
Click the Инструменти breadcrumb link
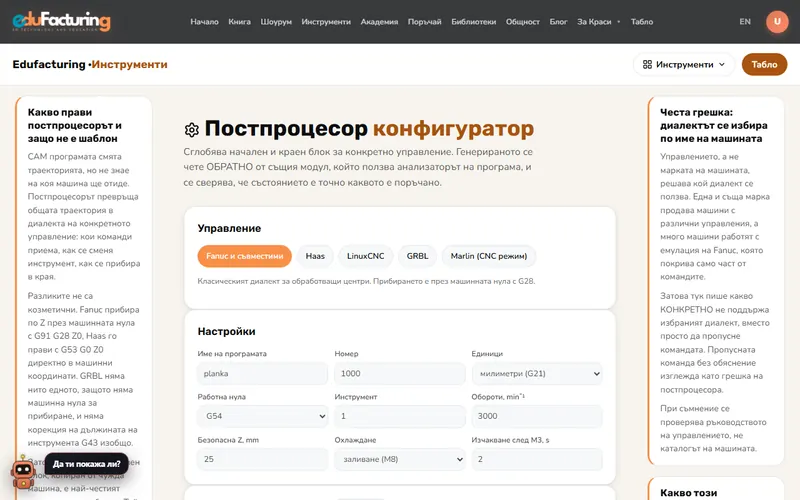(x=130, y=64)
